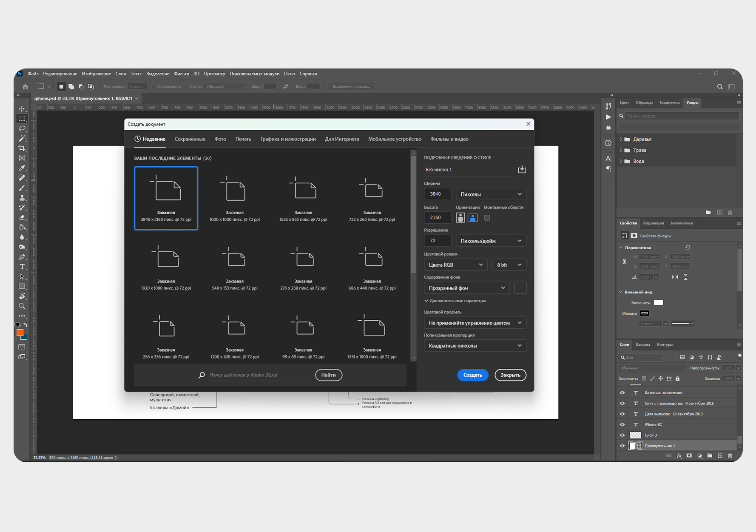Switch to 'Графика и иллюстрации' tab

click(x=288, y=139)
